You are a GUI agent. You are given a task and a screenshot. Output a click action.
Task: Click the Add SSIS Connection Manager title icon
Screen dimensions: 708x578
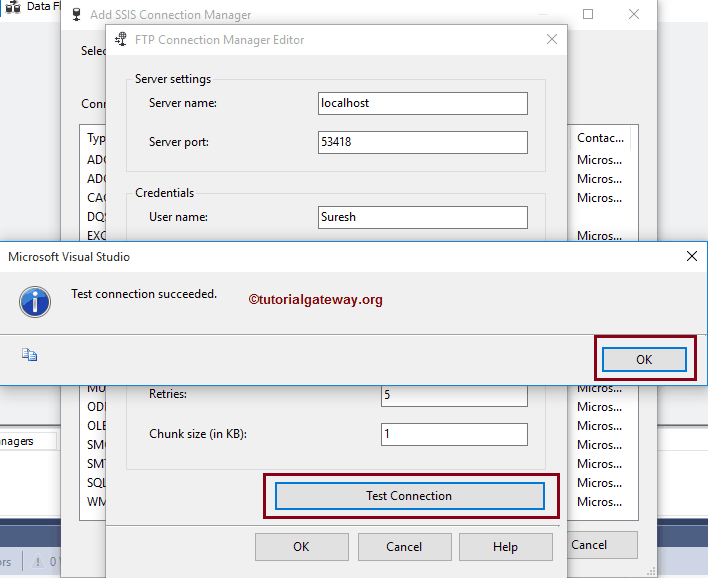click(77, 14)
